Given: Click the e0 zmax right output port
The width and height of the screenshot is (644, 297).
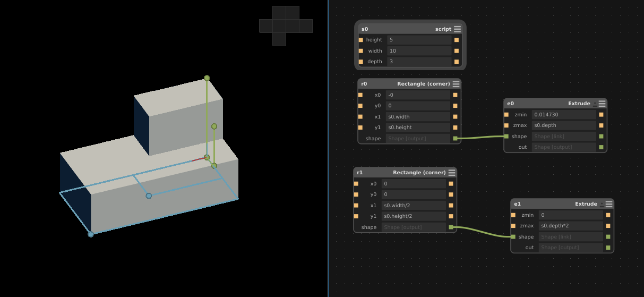Looking at the screenshot, I should pyautogui.click(x=601, y=125).
